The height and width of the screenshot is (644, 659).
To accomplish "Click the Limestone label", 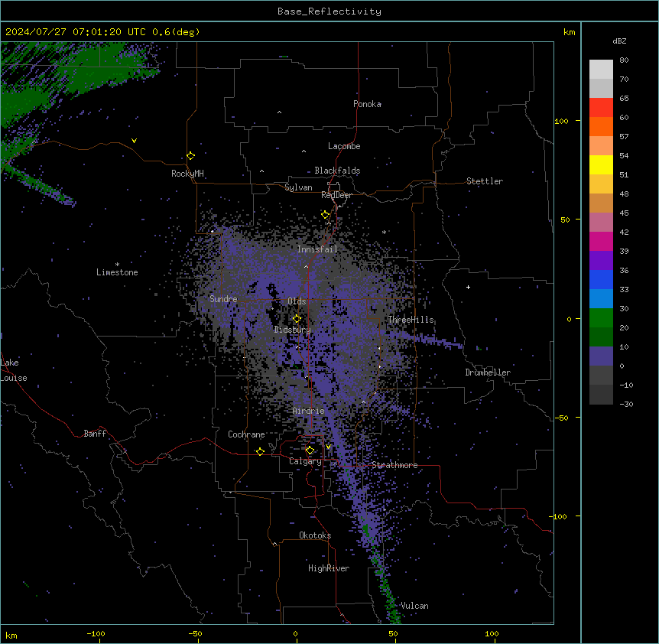I will (x=117, y=272).
